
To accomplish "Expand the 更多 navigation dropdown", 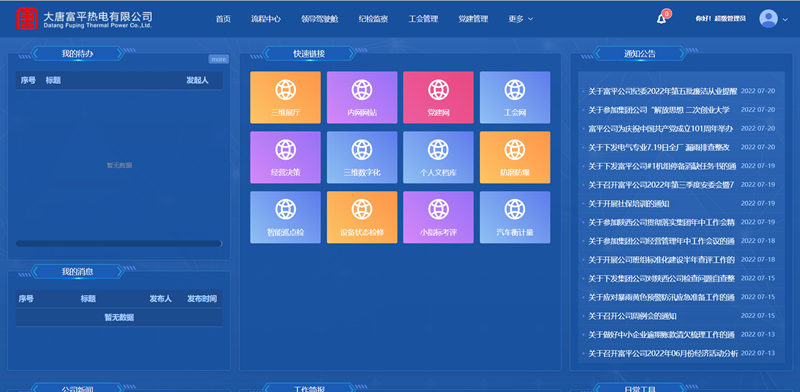I will [x=520, y=19].
